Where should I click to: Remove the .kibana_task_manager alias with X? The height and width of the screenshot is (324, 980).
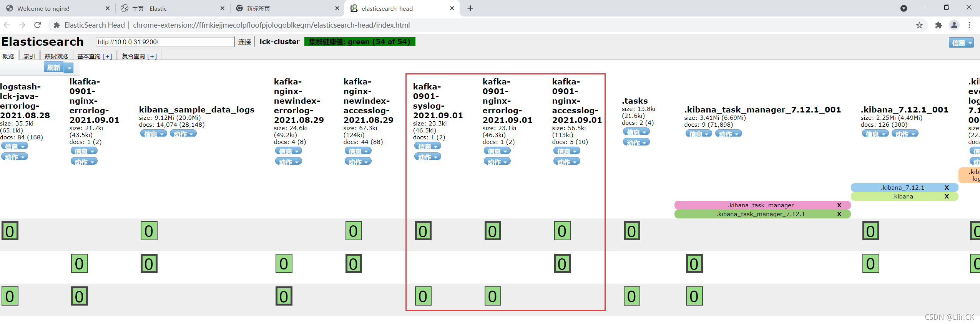pyautogui.click(x=839, y=205)
